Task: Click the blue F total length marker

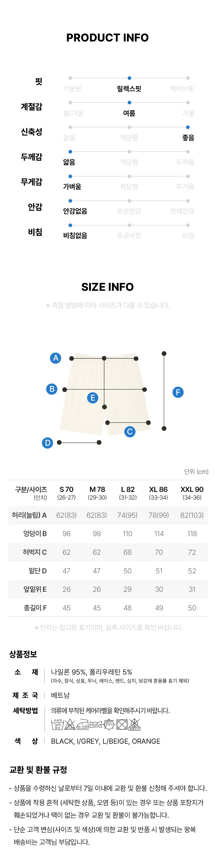Action: pos(178,392)
